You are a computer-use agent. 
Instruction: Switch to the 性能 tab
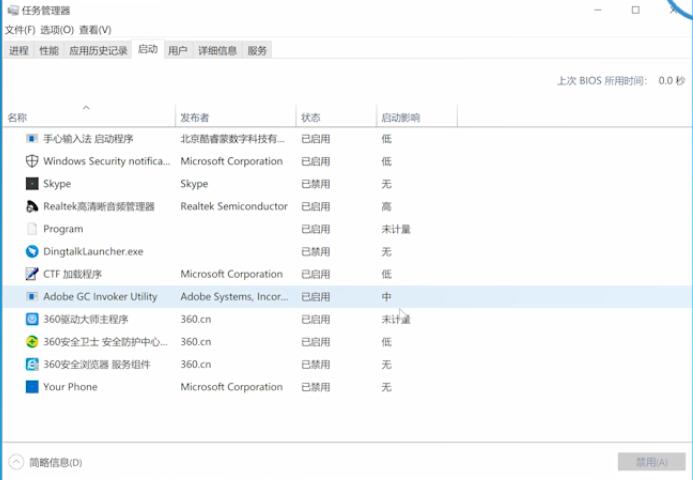pos(49,50)
